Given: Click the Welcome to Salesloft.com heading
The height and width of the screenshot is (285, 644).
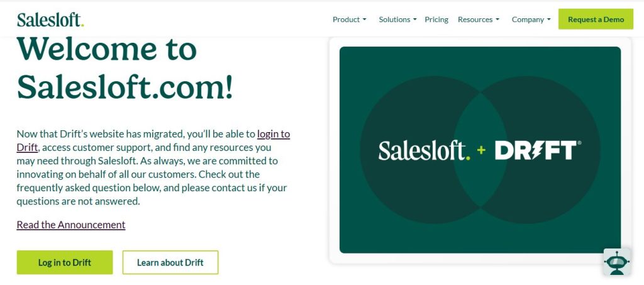Looking at the screenshot, I should [x=125, y=68].
